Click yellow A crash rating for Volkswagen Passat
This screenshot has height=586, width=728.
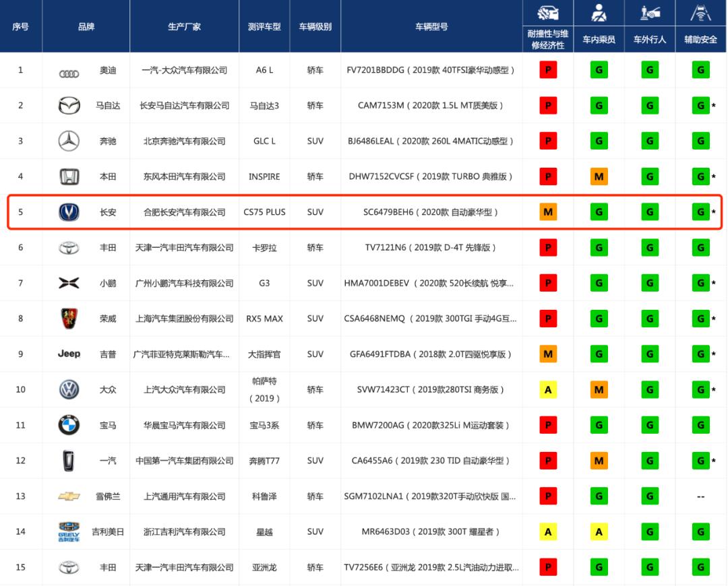pyautogui.click(x=548, y=389)
